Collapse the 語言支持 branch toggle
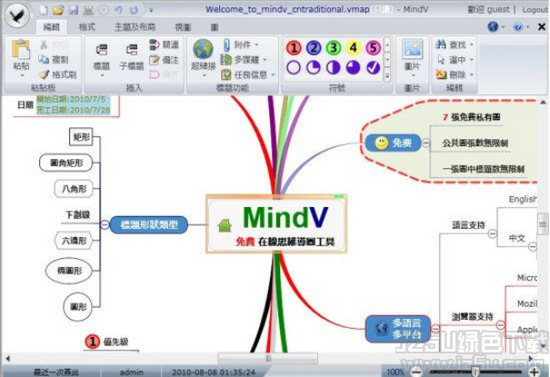The image size is (550, 377). [492, 233]
